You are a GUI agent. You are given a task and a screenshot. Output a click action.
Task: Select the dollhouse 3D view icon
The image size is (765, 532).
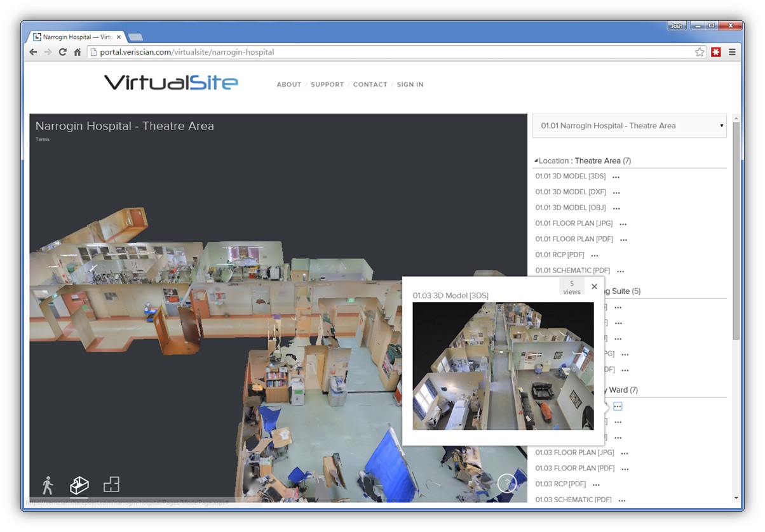[x=79, y=485]
